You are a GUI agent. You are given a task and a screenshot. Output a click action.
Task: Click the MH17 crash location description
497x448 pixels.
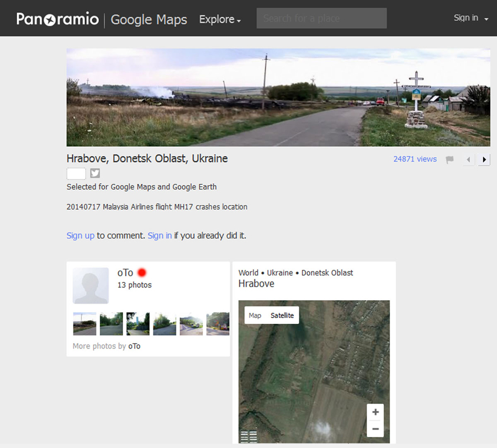157,207
